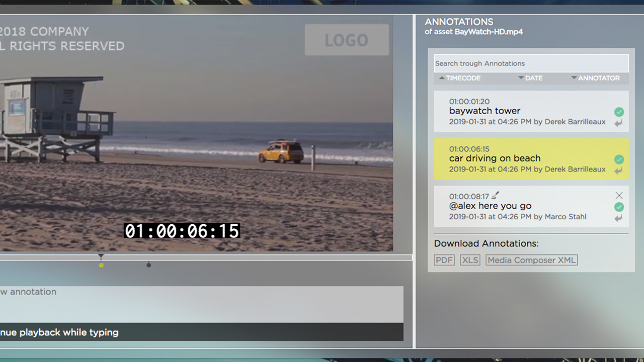Click inside the new annotation text box
The image size is (644, 362).
[201, 304]
